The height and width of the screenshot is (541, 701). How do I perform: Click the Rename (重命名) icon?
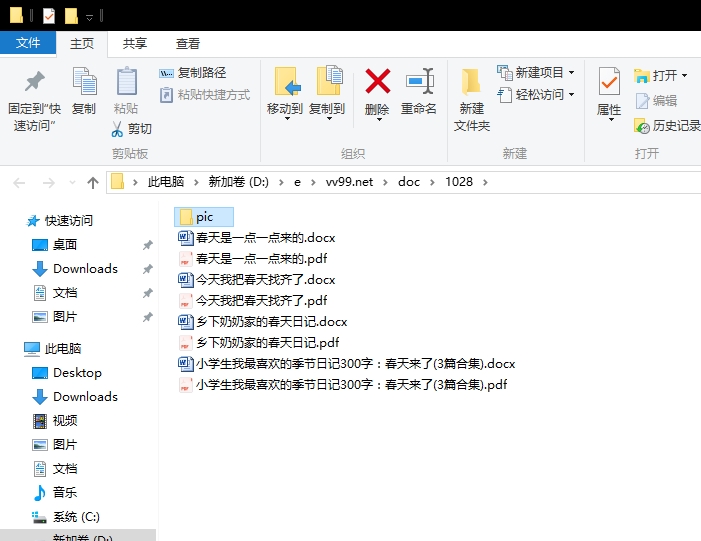tap(420, 81)
